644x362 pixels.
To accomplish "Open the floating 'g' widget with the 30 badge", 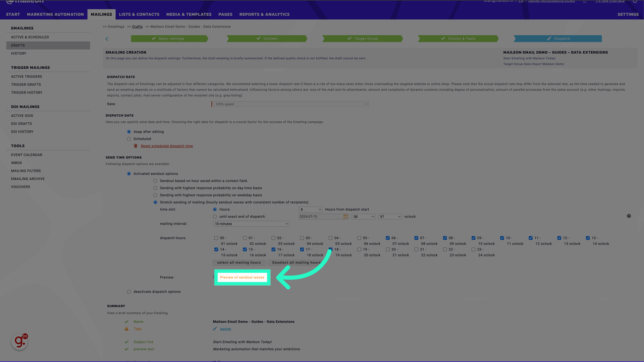I will point(19,342).
